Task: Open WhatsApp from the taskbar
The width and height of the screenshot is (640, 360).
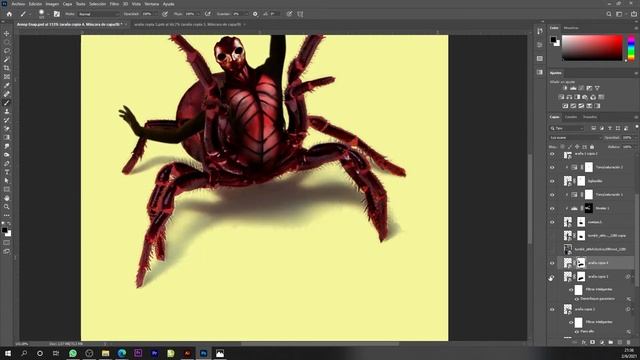Action: coord(73,353)
